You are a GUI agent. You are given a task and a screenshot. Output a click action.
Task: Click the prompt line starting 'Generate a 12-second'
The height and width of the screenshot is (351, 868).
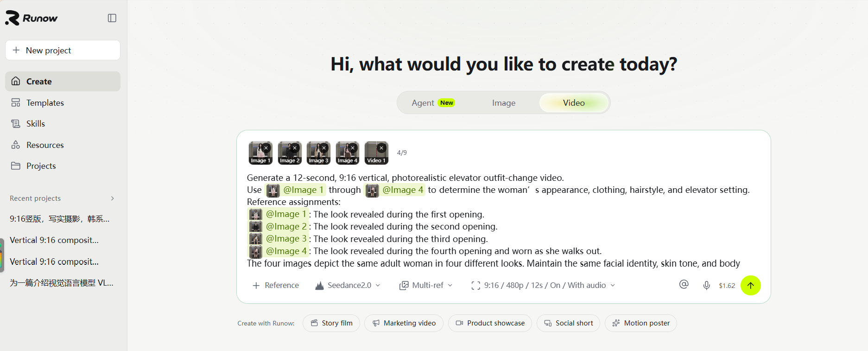pyautogui.click(x=405, y=178)
